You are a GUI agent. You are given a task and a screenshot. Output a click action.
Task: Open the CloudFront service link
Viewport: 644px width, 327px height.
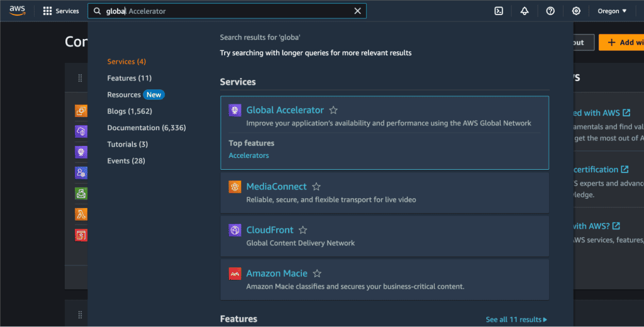(270, 230)
